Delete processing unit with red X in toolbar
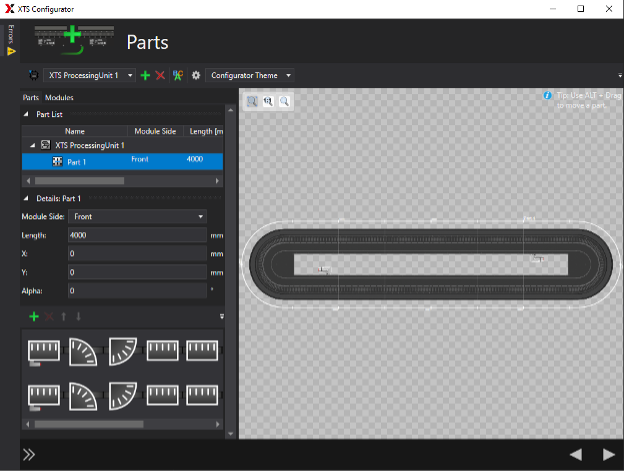The width and height of the screenshot is (624, 472). click(160, 75)
